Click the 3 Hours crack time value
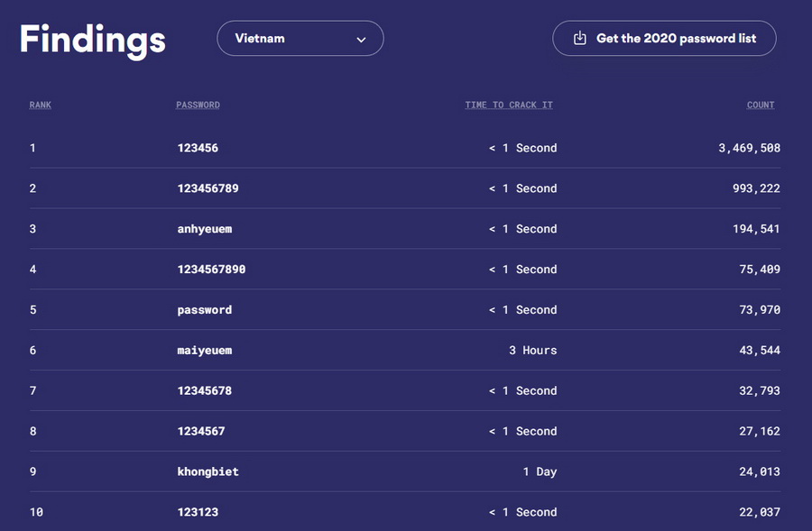This screenshot has height=531, width=812. coord(533,351)
